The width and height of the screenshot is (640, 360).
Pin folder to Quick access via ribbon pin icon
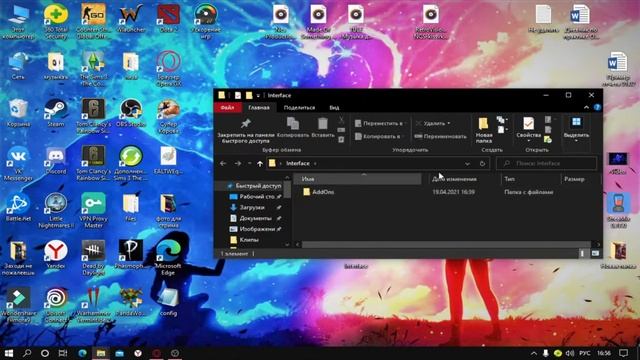[245, 130]
